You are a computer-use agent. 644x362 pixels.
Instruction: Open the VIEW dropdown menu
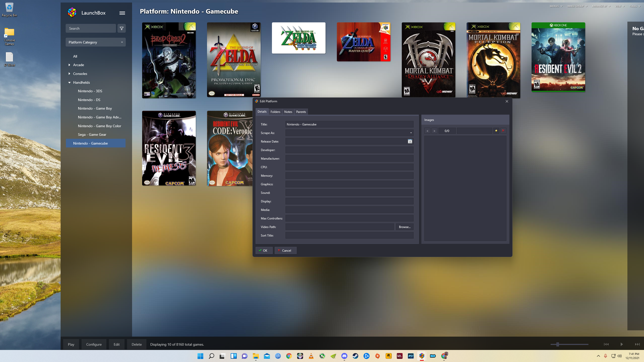click(x=620, y=6)
